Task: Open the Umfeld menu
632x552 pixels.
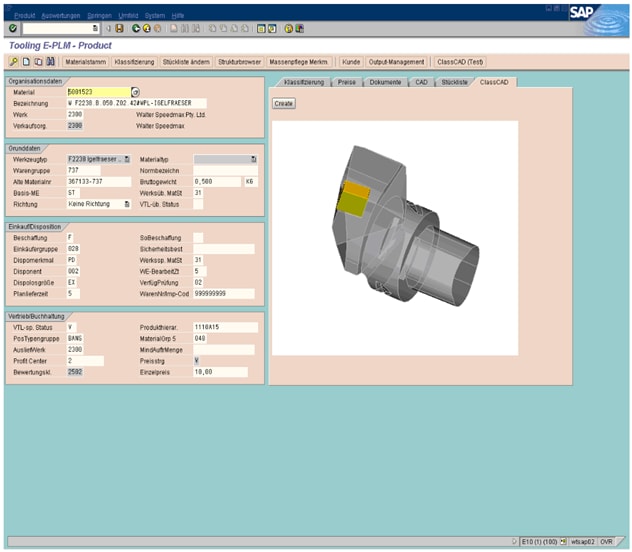Action: coord(128,15)
